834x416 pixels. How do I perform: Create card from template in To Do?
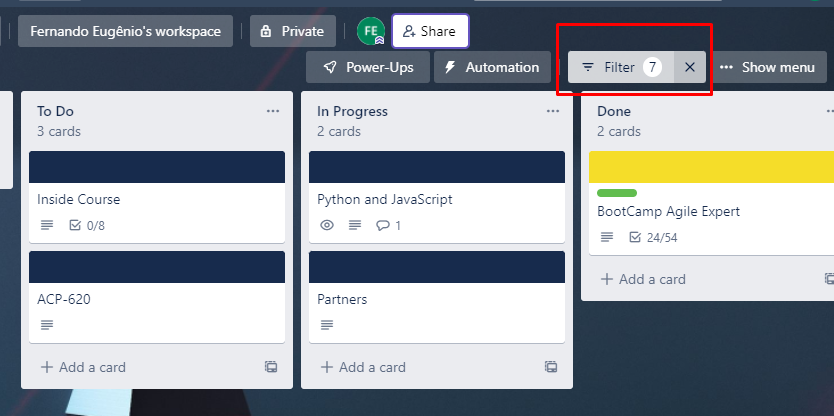(271, 367)
